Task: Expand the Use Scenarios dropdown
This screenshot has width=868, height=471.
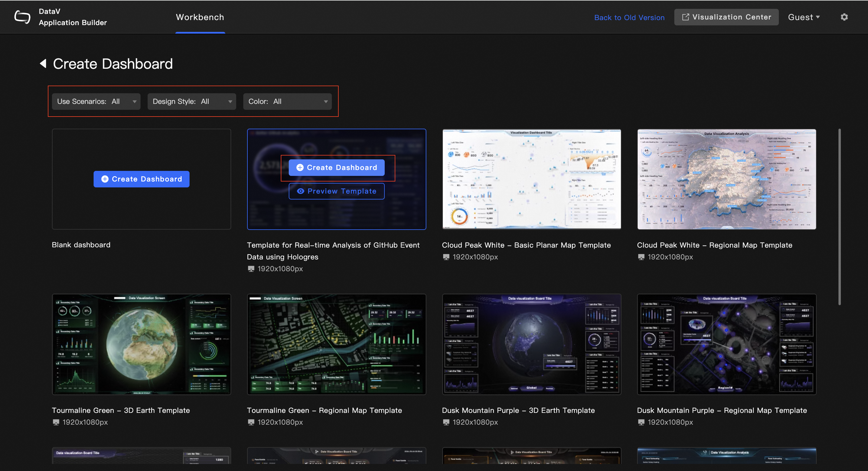Action: point(96,102)
